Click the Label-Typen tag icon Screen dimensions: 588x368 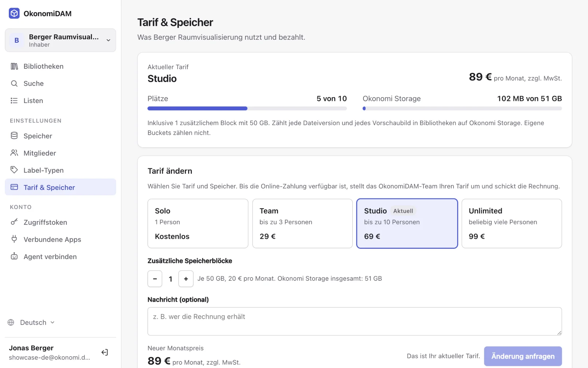point(14,170)
